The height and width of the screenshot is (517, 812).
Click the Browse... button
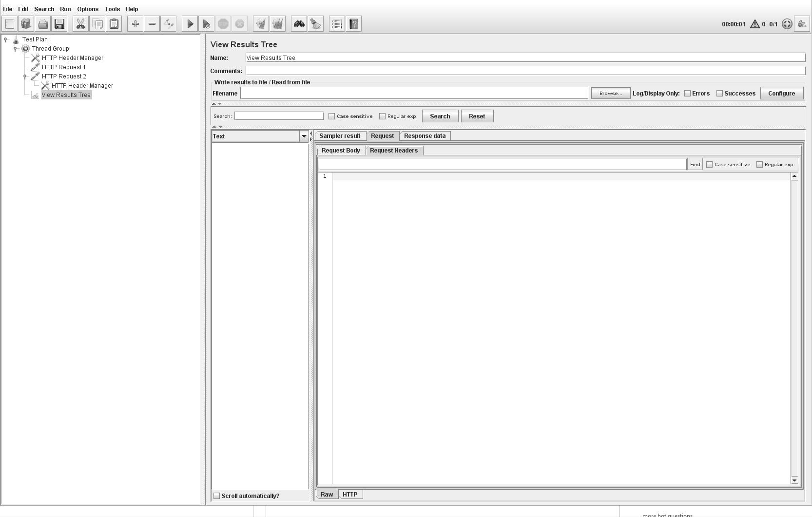(610, 94)
